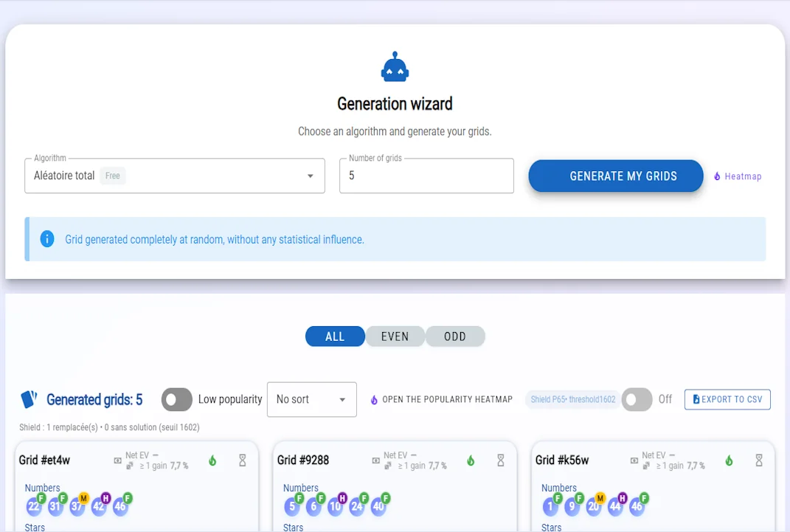
Task: Click the Number of grids field
Action: pos(426,176)
